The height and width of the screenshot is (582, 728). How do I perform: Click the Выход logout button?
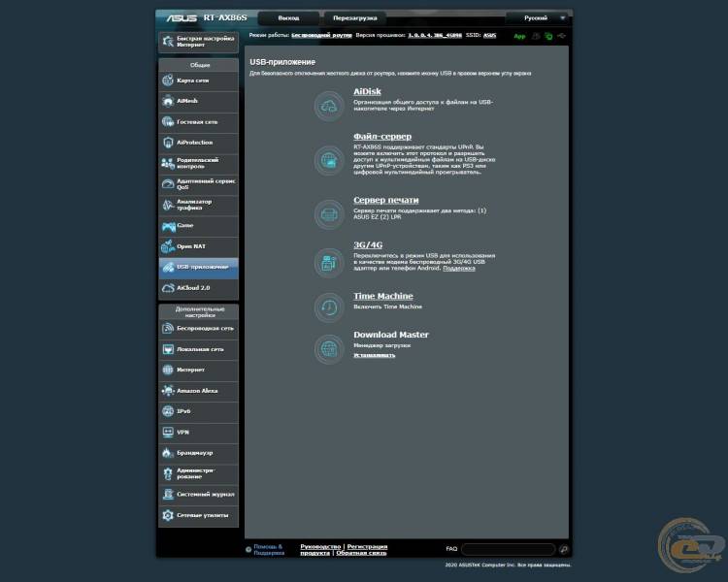click(288, 18)
